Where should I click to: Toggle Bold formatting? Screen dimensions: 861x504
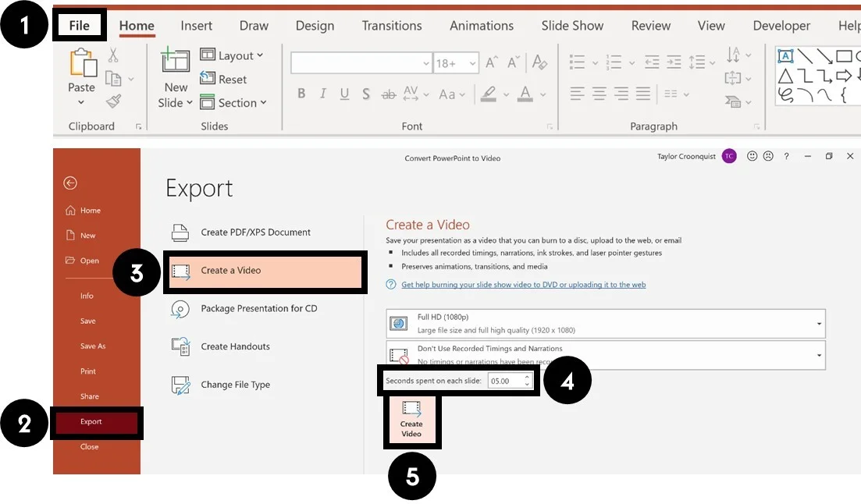tap(301, 94)
